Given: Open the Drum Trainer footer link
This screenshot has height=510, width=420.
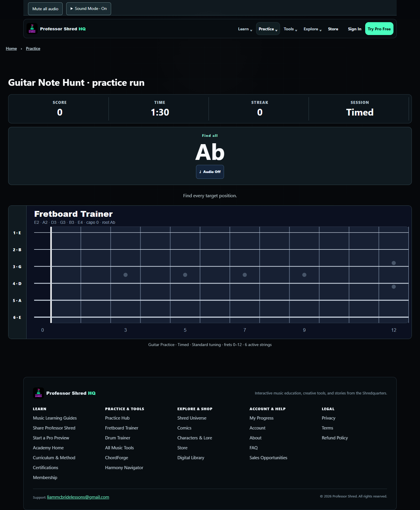Looking at the screenshot, I should click(x=118, y=438).
